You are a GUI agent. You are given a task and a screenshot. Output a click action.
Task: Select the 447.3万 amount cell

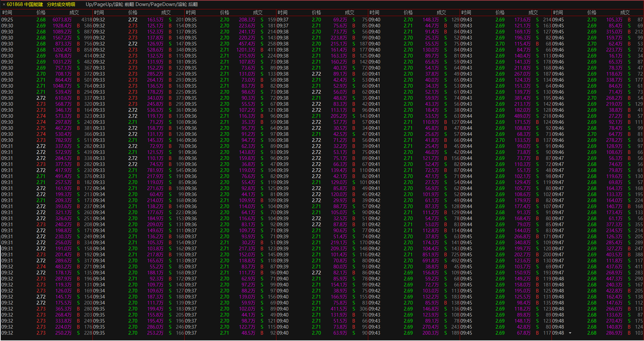point(614,279)
